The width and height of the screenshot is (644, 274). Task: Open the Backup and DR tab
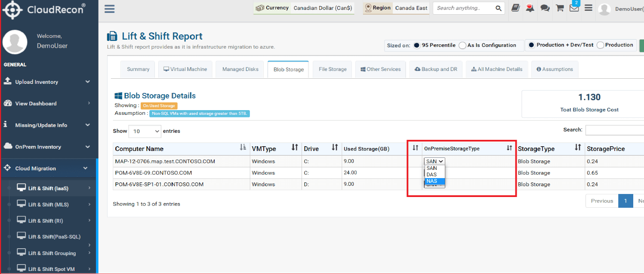coord(436,69)
